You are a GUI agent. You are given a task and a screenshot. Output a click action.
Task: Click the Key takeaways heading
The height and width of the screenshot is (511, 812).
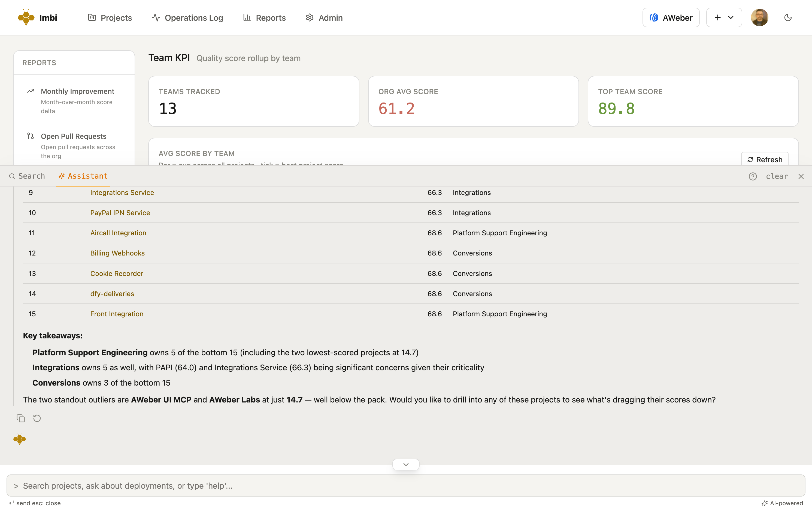point(53,335)
